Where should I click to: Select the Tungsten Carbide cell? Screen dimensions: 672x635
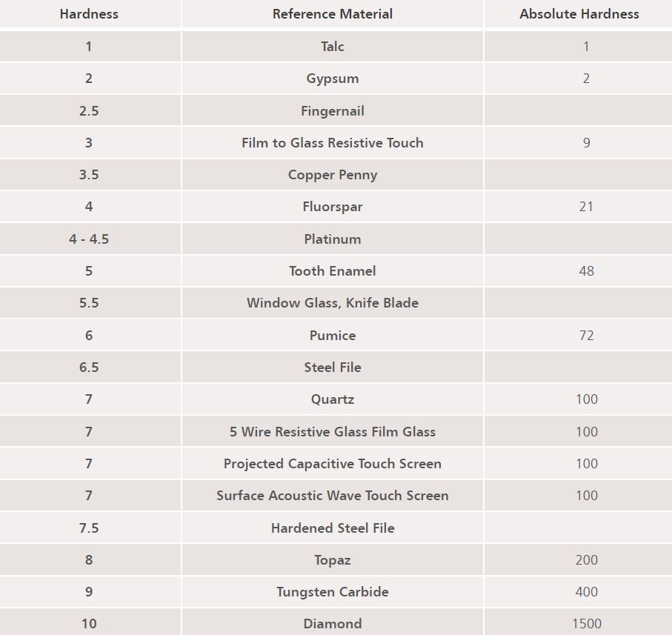[x=333, y=592]
